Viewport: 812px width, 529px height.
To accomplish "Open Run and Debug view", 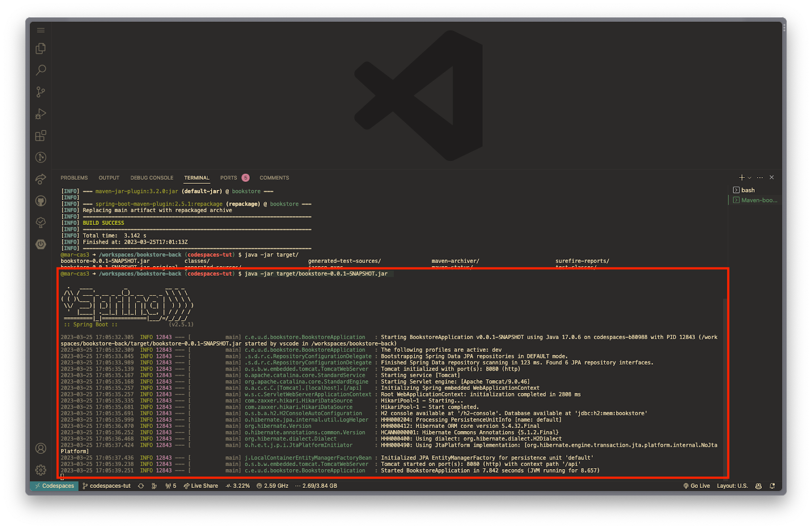I will pyautogui.click(x=41, y=114).
